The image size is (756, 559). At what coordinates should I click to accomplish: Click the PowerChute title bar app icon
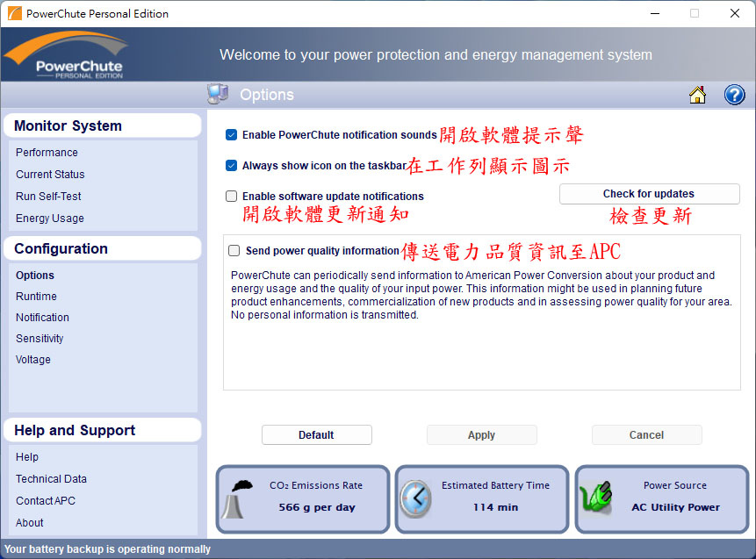pos(15,13)
